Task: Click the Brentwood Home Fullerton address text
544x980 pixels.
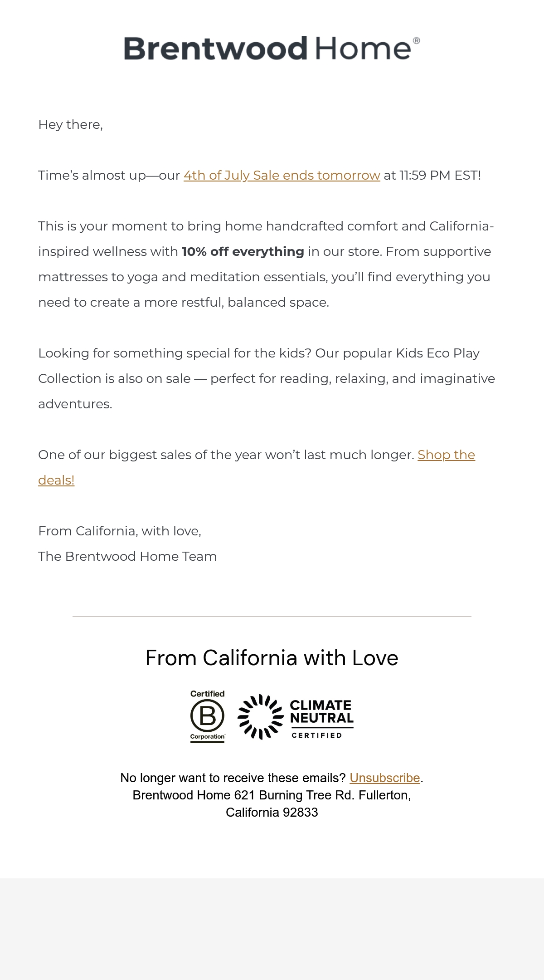Action: 272,804
